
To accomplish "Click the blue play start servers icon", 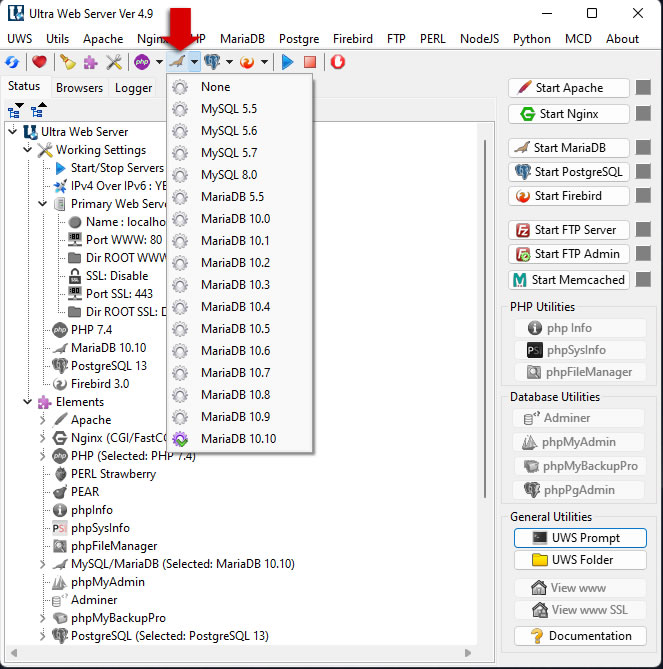I will point(288,62).
